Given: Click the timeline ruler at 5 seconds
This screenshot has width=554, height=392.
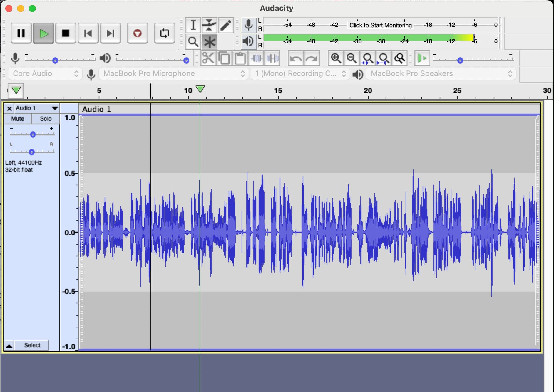Looking at the screenshot, I should click(x=99, y=90).
